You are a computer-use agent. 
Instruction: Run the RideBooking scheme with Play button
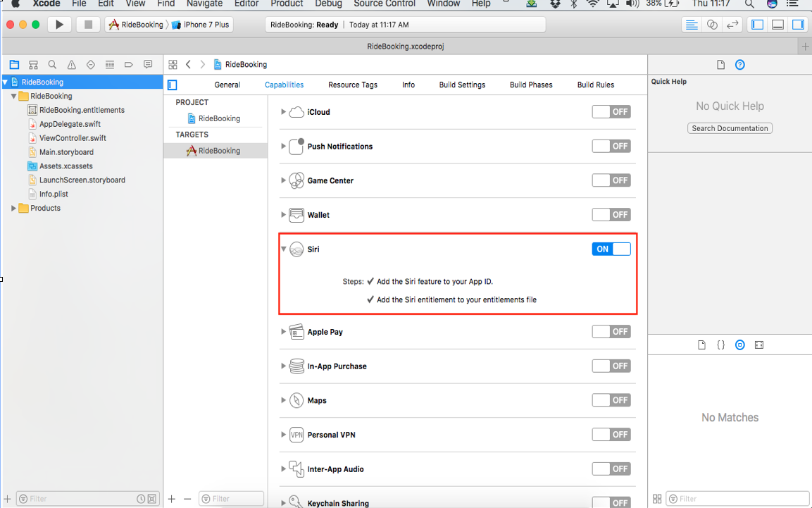tap(60, 25)
